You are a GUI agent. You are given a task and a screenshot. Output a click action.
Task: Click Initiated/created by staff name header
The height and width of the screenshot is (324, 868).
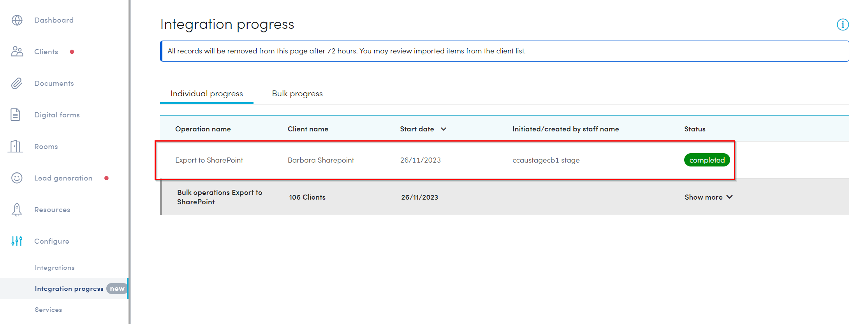[x=565, y=129]
